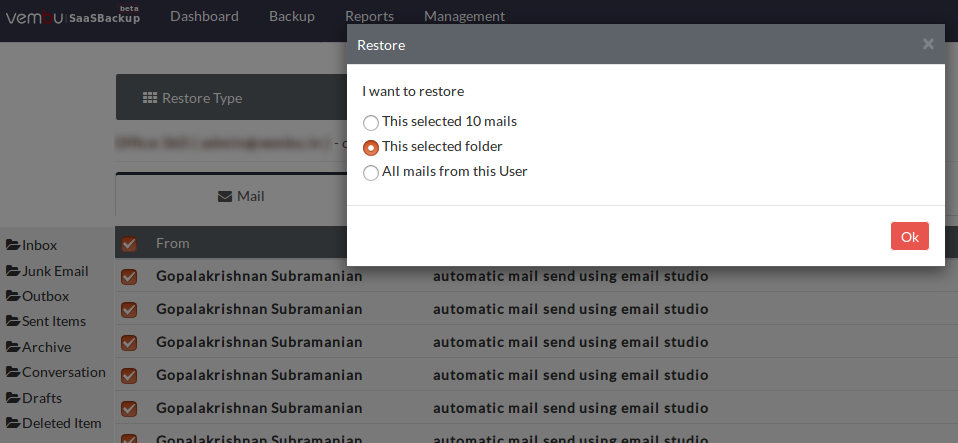Viewport: 958px width, 443px height.
Task: Select 'This selected folder' radio option
Action: pos(370,148)
